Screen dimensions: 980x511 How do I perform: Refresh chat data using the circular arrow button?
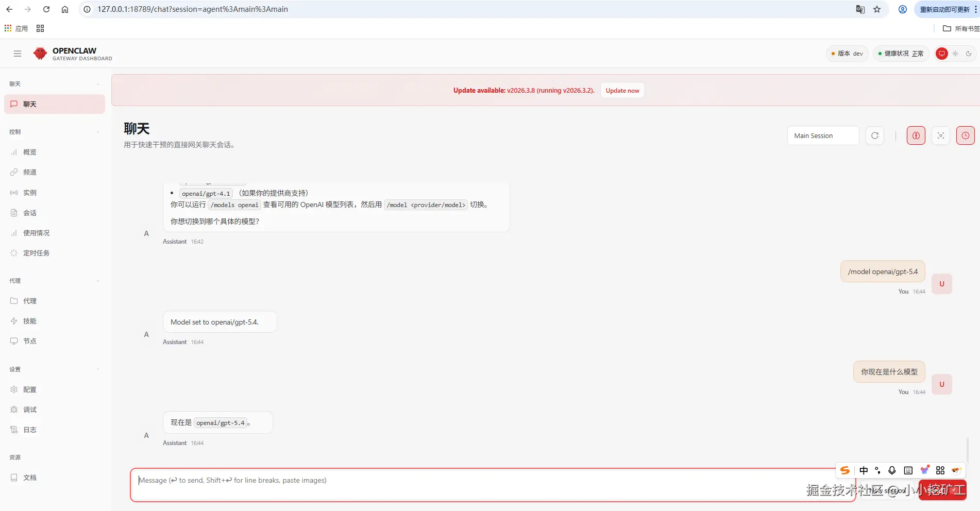(x=875, y=135)
